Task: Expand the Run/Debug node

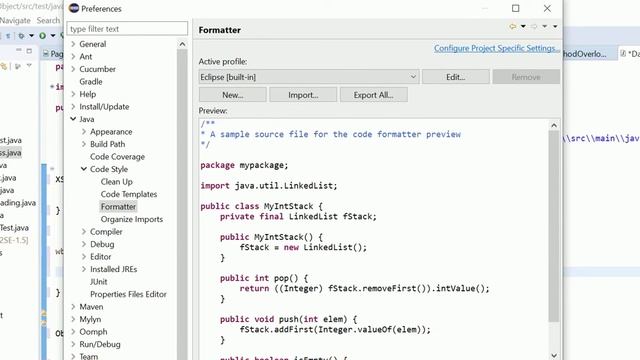Action: pyautogui.click(x=73, y=344)
